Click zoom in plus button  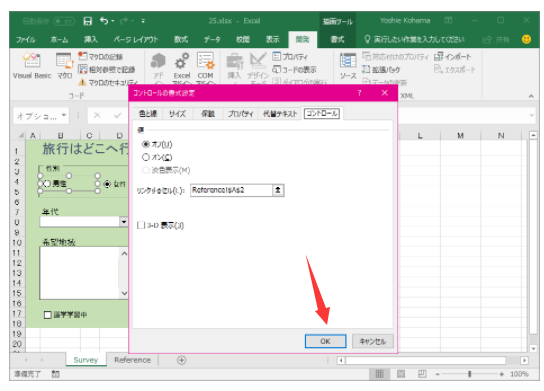tap(501, 374)
